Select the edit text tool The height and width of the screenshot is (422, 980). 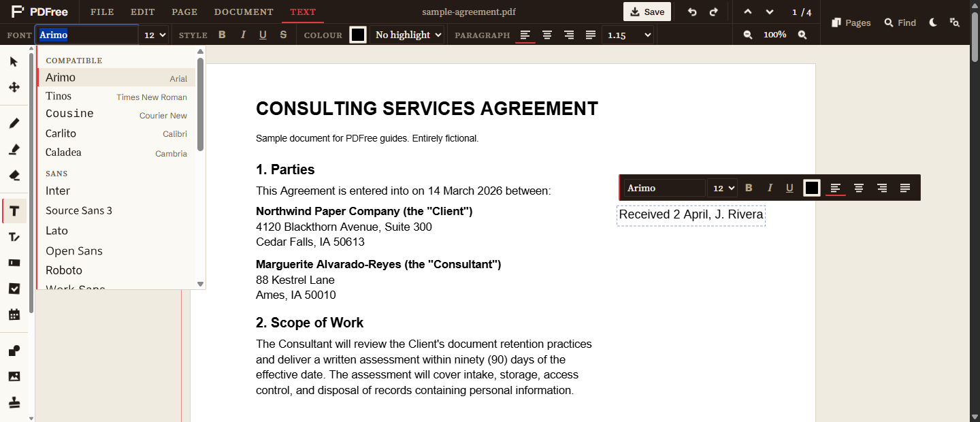coord(14,237)
